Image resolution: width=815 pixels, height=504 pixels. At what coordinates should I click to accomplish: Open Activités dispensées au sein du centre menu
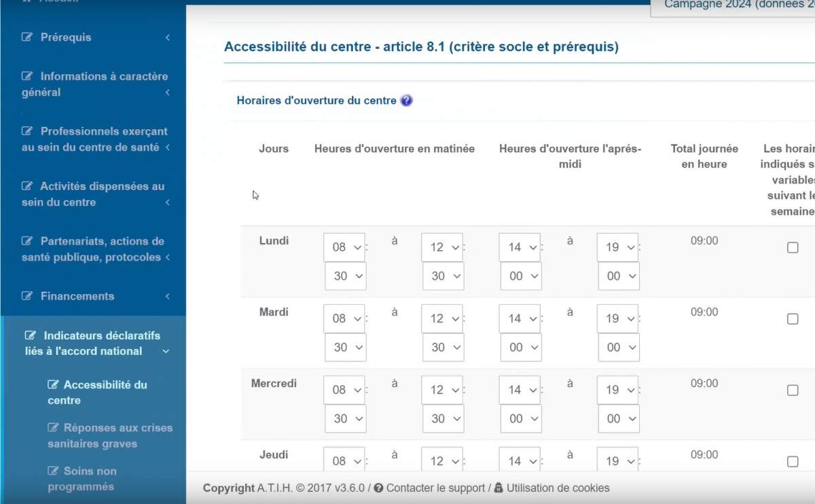pos(95,194)
